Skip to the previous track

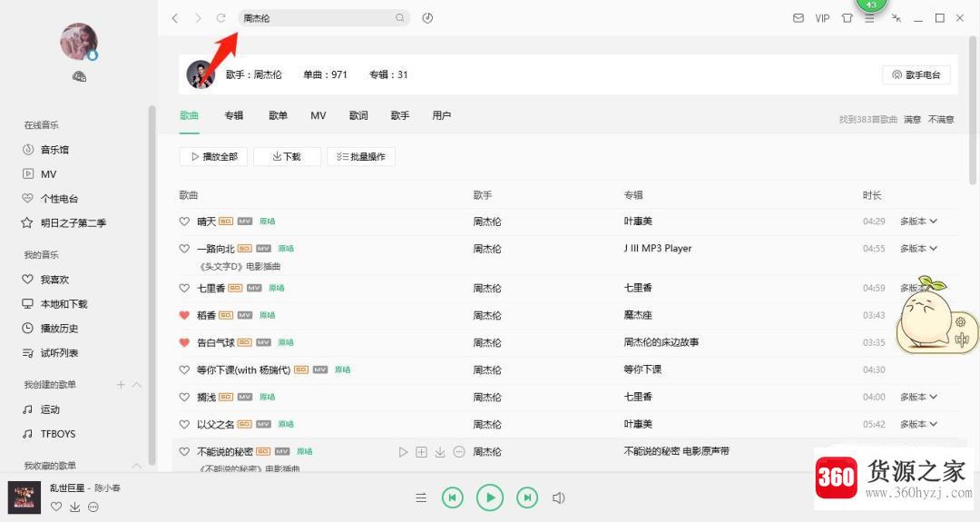453,497
